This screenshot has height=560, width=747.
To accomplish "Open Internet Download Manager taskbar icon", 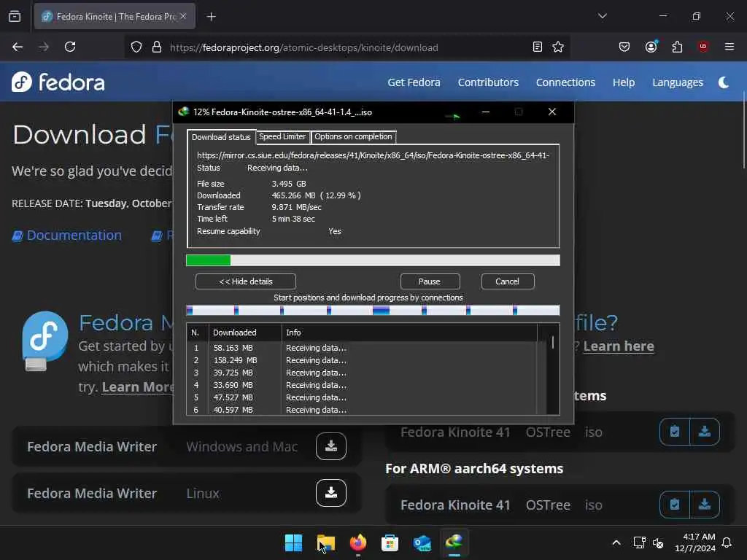I will pos(454,542).
